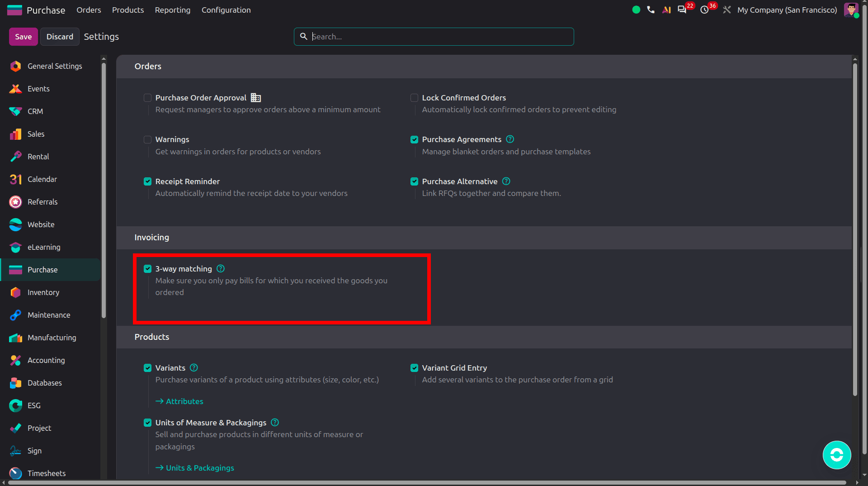Toggle the 3-way matching checkbox

coord(147,269)
